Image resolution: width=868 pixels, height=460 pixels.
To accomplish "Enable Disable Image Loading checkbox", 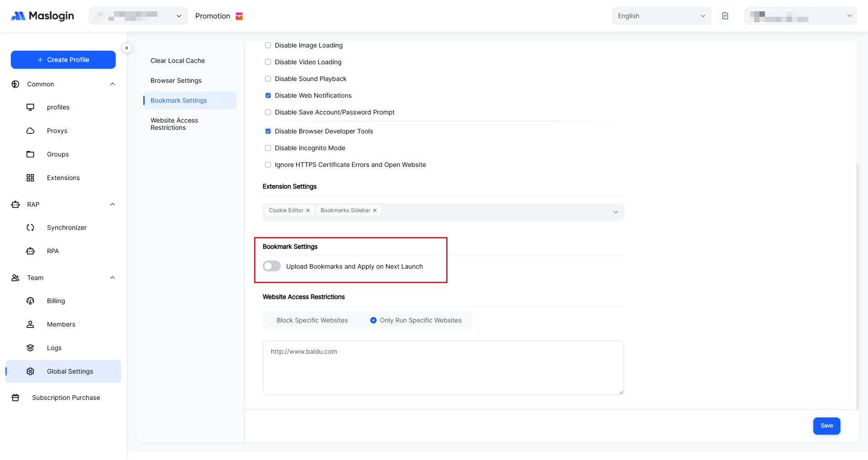I will pos(268,45).
